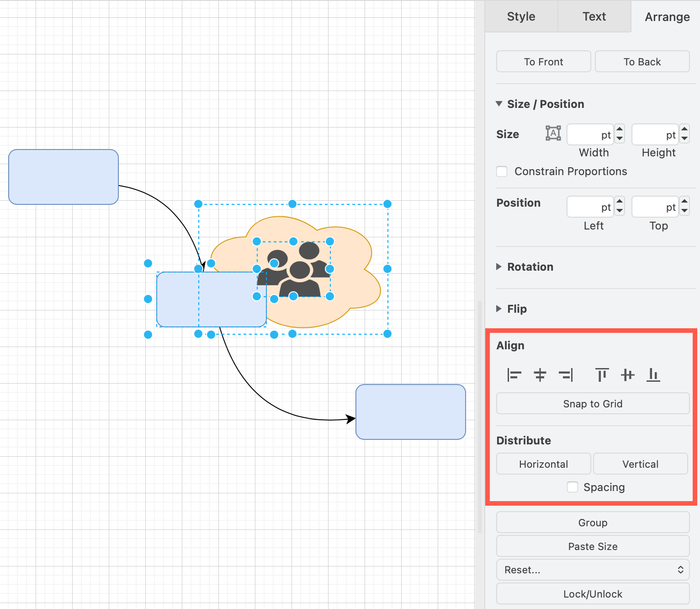Click the Snap to Grid button
700x609 pixels.
coord(593,404)
